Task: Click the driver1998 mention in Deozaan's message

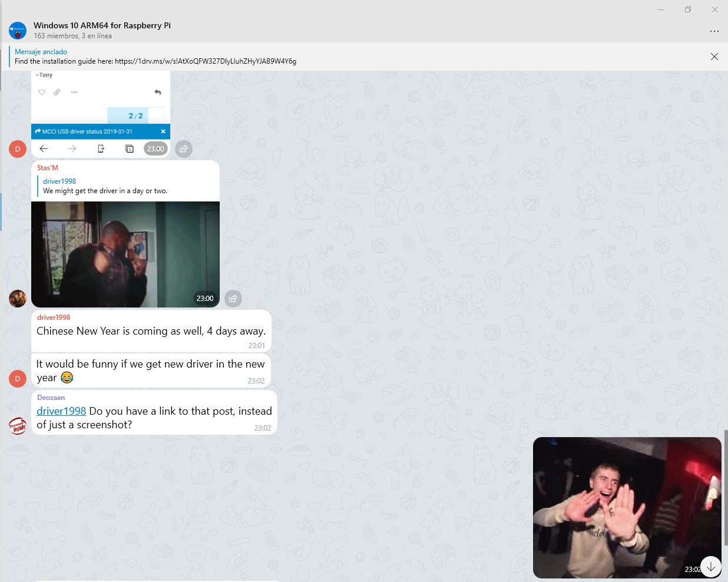Action: coord(61,411)
